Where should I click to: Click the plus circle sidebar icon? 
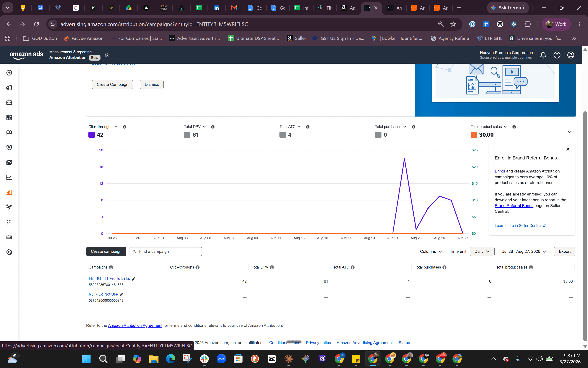[9, 73]
